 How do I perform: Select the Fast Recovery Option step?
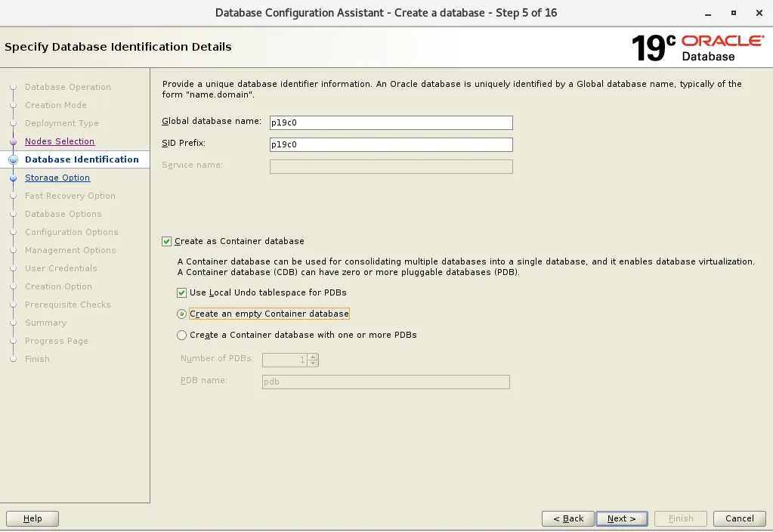[x=71, y=196]
